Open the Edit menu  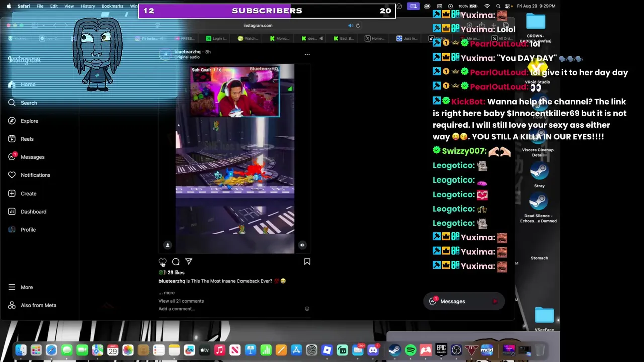pyautogui.click(x=54, y=6)
